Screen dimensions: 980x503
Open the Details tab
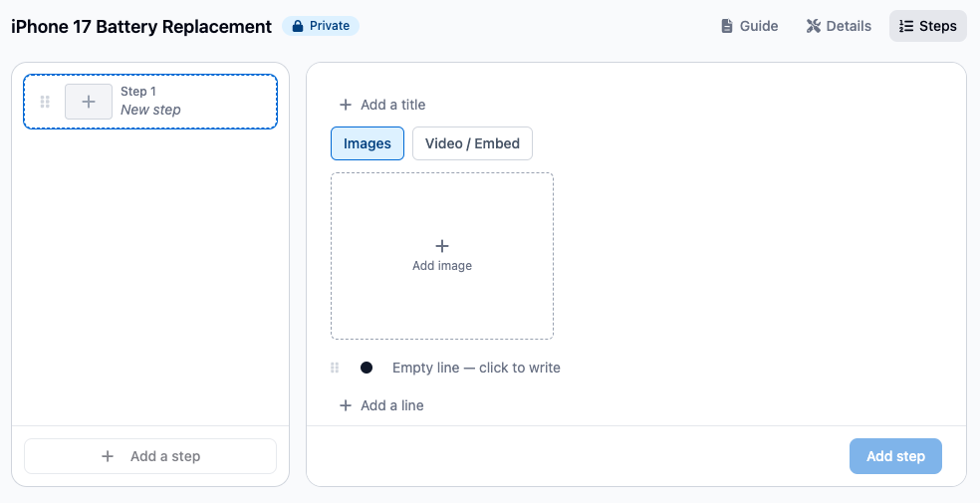[839, 26]
